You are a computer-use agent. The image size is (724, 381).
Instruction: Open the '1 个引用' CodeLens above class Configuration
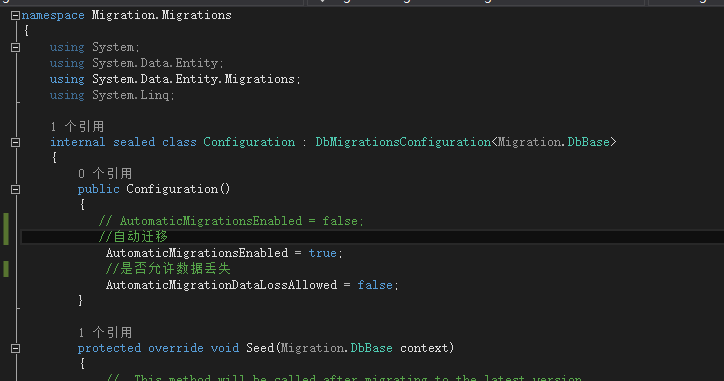(x=77, y=127)
